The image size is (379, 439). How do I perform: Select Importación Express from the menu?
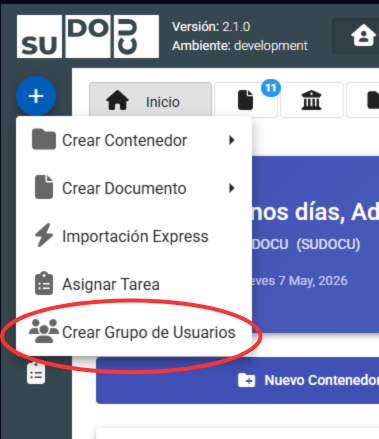pos(134,236)
